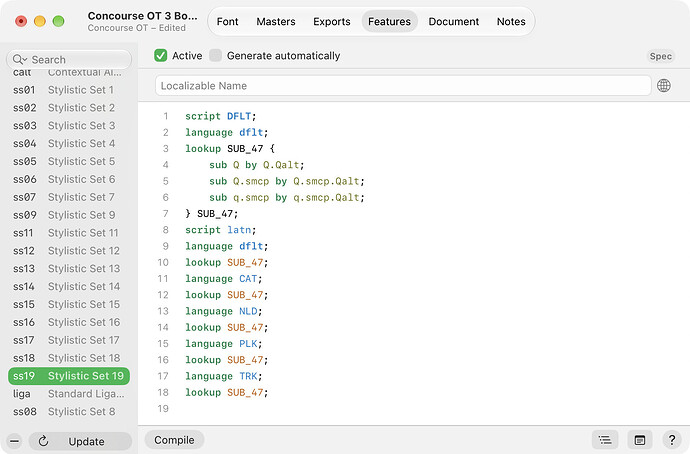This screenshot has width=690, height=454.
Task: Click code line 'script latn;'
Action: pyautogui.click(x=220, y=230)
